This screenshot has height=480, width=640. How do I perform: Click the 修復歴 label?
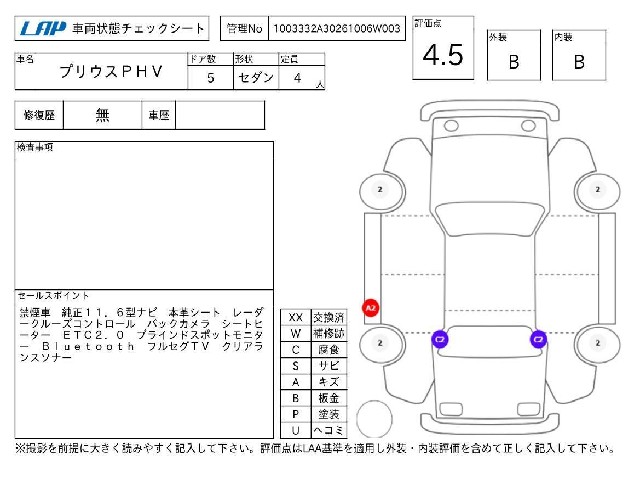[39, 116]
